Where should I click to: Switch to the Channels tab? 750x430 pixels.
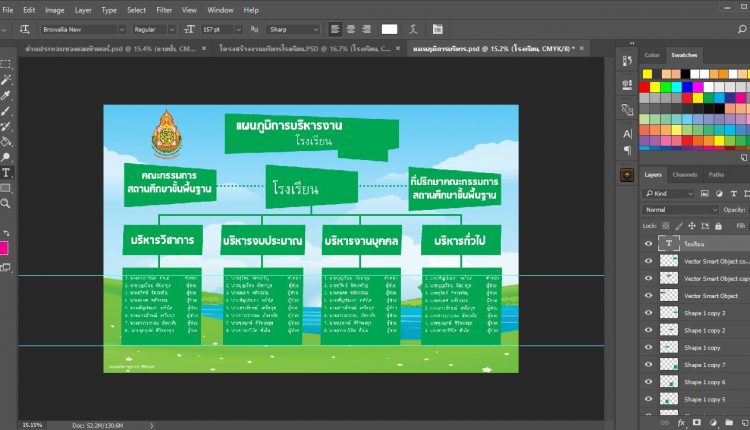point(685,174)
